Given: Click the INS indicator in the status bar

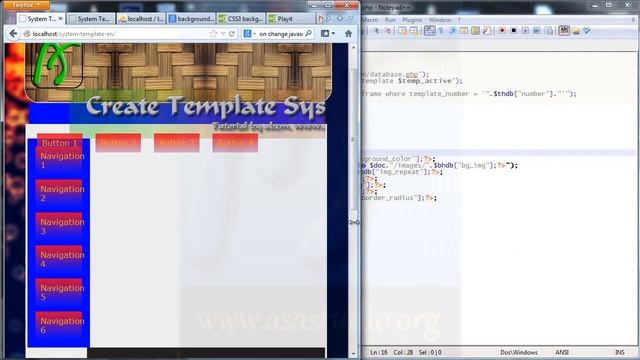Looking at the screenshot, I should [620, 352].
